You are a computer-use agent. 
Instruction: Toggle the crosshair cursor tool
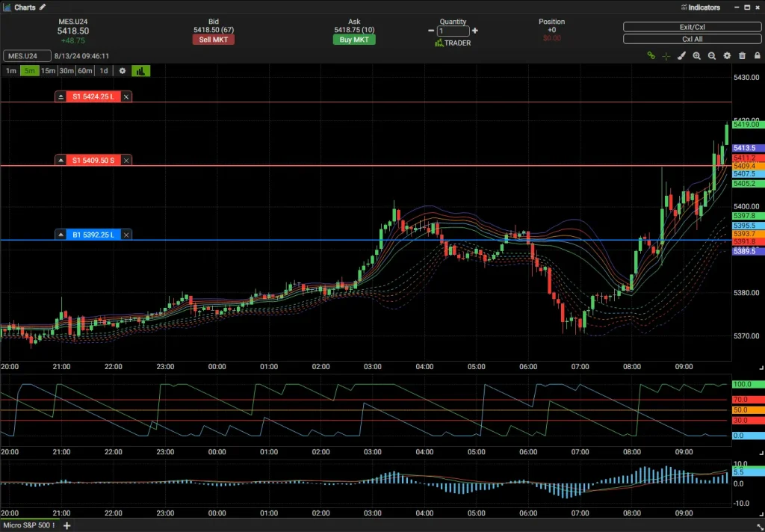coord(666,56)
